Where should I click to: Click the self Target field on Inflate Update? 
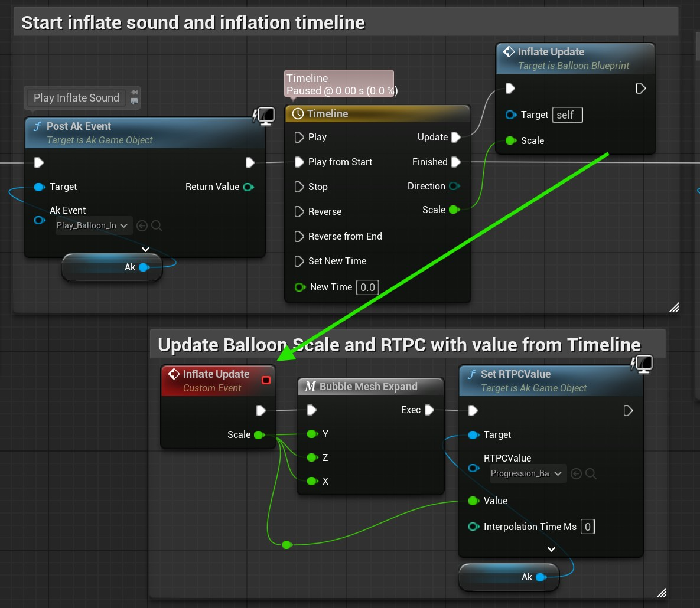click(x=567, y=115)
